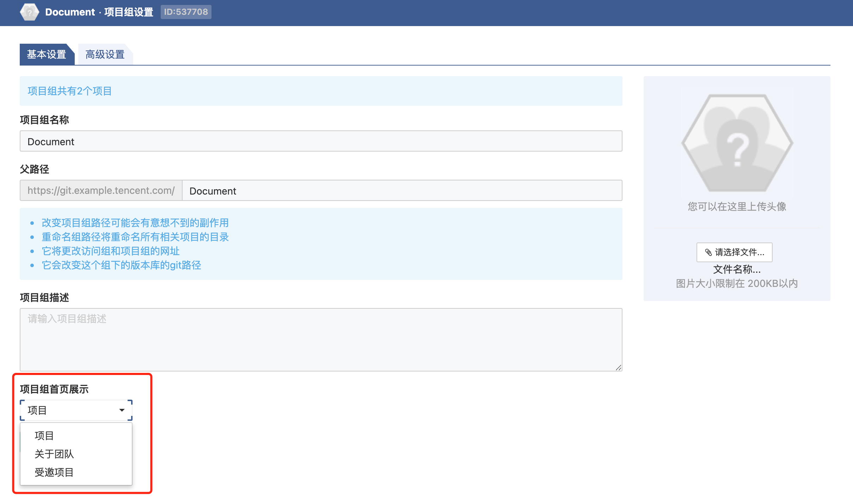Viewport: 853px width, 504px height.
Task: Focus the 父路径 Document path field
Action: click(x=402, y=191)
